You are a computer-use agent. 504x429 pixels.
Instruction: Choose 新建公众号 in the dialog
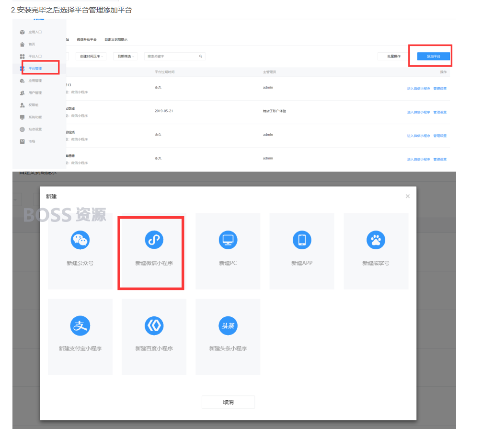(80, 251)
